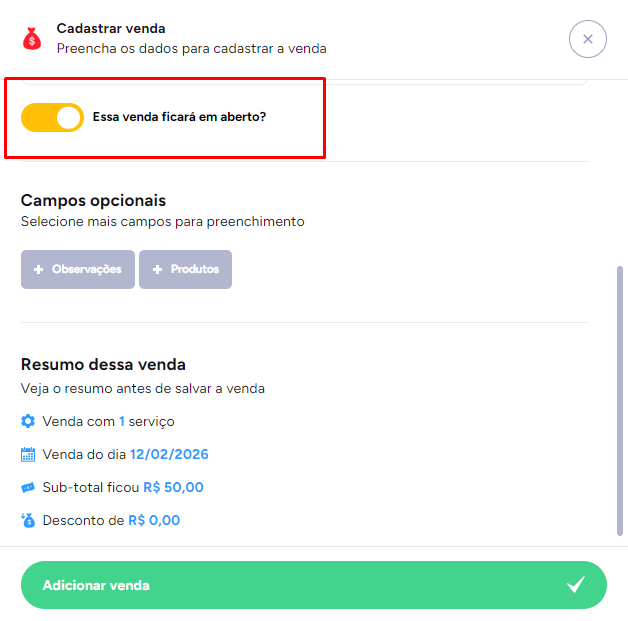Add the Observações optional field
Viewport: 628px width, 621px height.
[78, 270]
